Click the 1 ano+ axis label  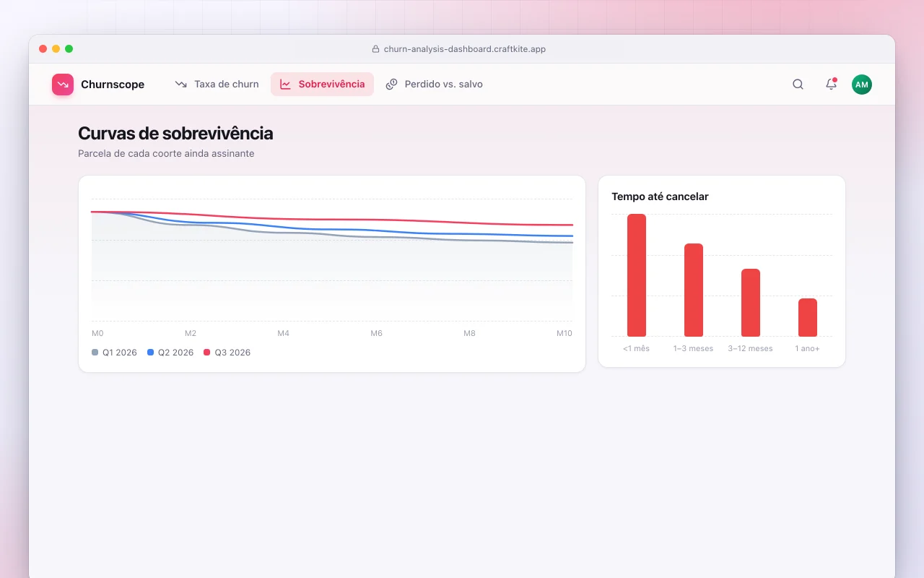808,348
